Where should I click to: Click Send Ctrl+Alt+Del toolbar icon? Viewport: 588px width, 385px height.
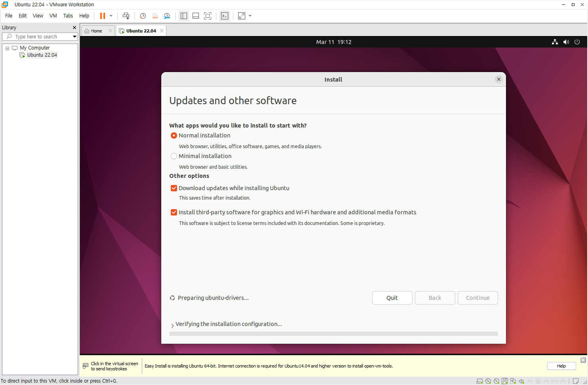coord(126,16)
